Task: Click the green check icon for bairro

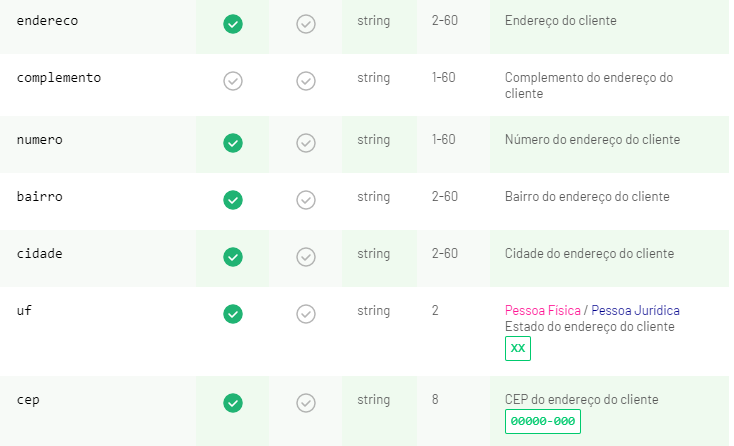Action: coord(233,200)
